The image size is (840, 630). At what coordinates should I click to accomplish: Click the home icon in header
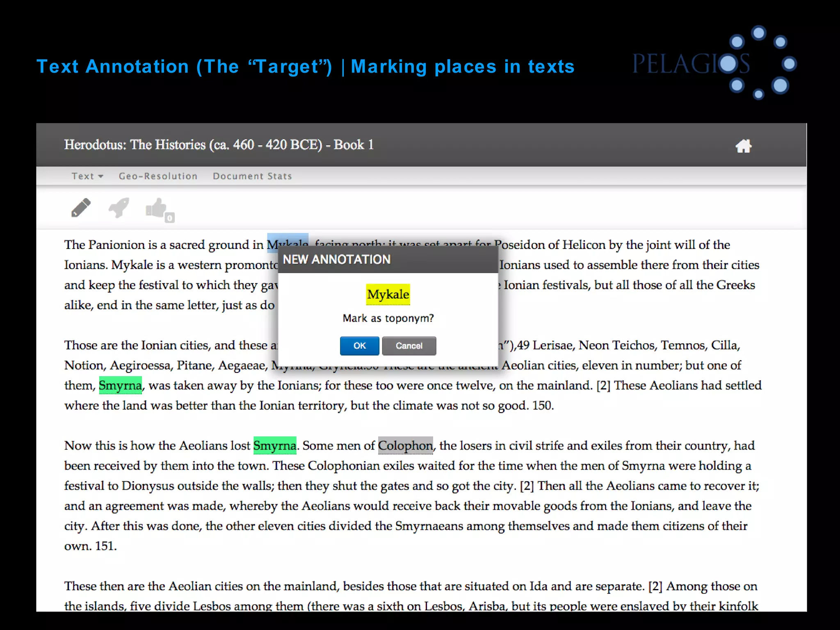pyautogui.click(x=743, y=146)
